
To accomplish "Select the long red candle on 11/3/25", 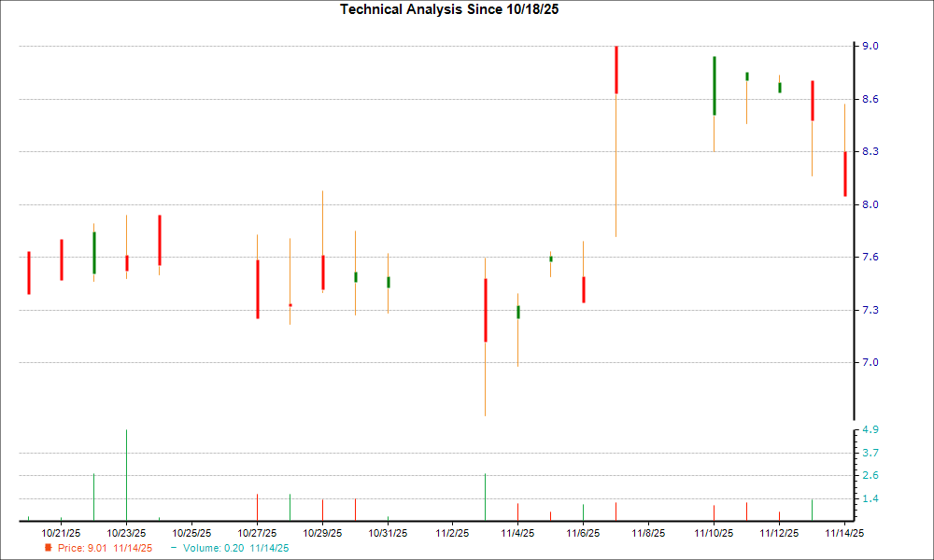I will pos(486,308).
